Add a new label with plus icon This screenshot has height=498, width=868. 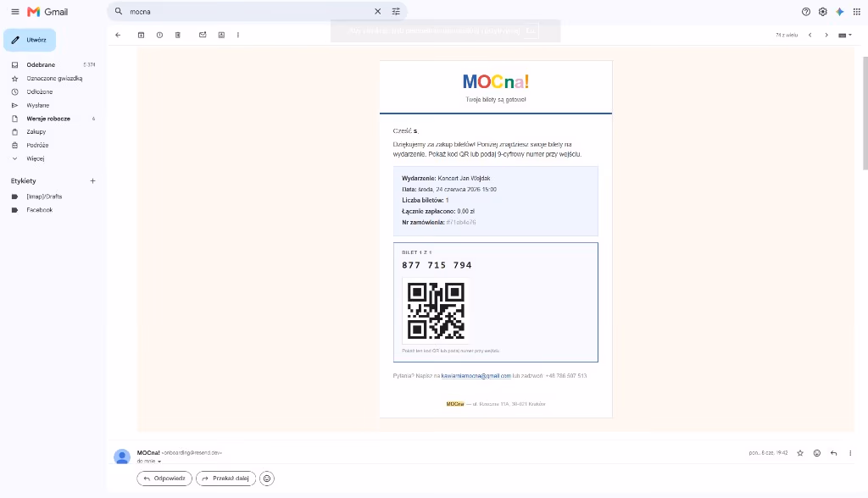pos(92,181)
